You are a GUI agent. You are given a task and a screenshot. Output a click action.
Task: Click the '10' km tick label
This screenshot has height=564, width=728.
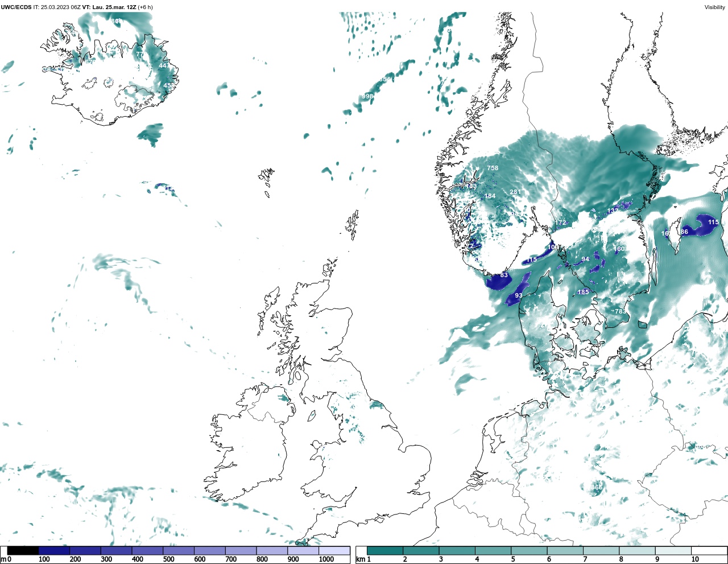pyautogui.click(x=695, y=559)
